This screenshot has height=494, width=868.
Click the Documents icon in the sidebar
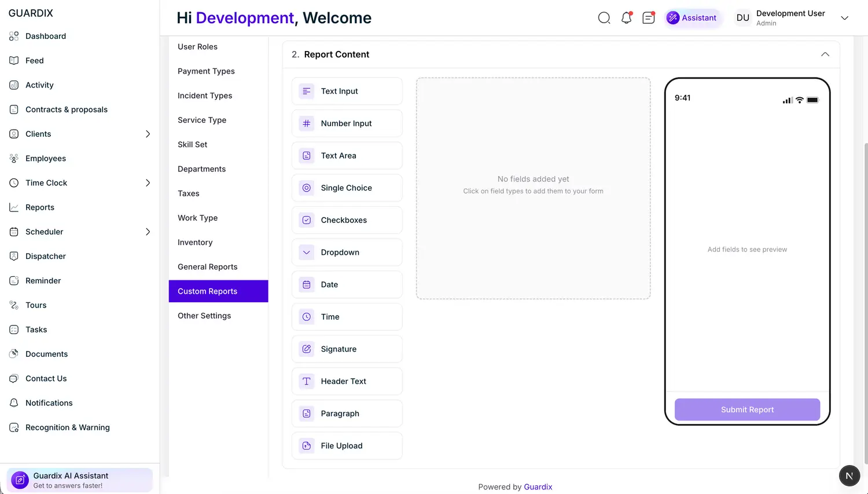point(14,354)
